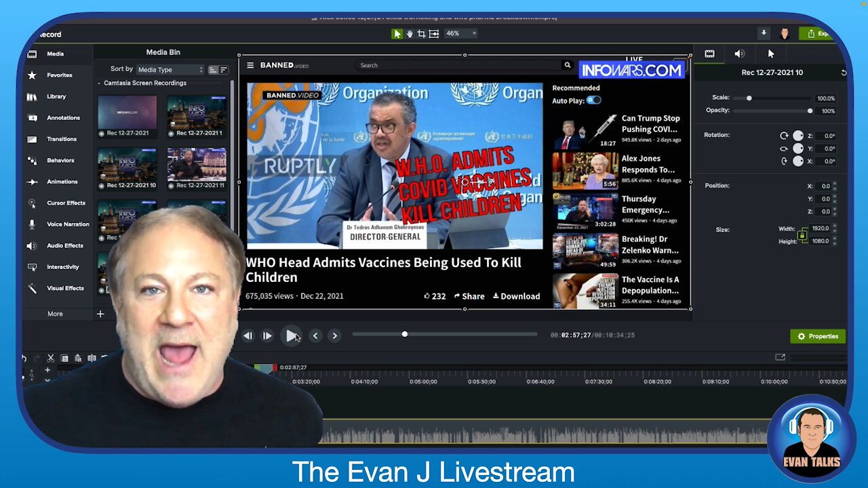This screenshot has height=488, width=868.
Task: Click the Position Z stepper arrows
Action: coord(834,211)
